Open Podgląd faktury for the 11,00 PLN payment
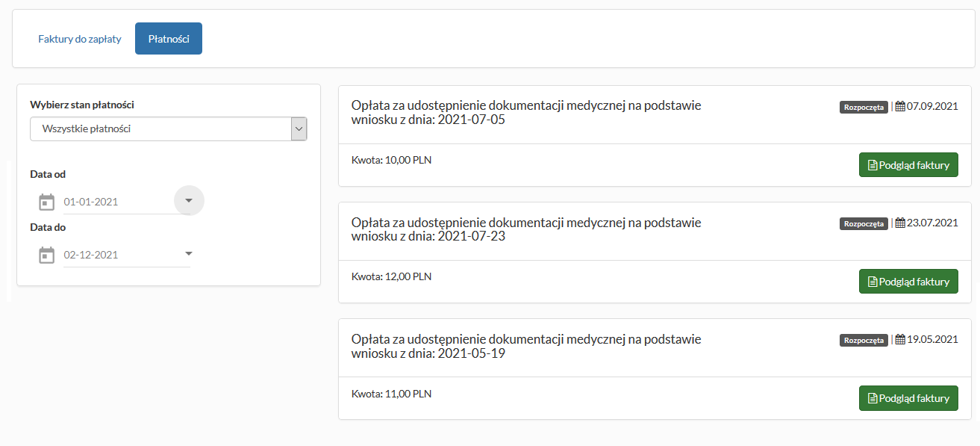This screenshot has width=980, height=446. tap(908, 398)
